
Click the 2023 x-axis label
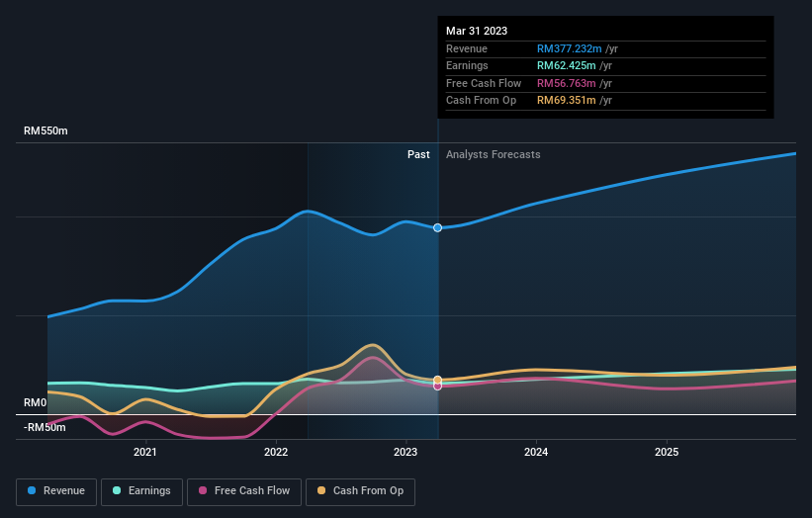pos(406,453)
